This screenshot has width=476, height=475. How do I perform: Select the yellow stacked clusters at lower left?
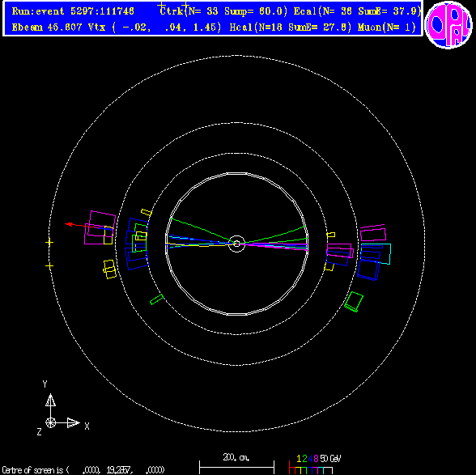click(x=109, y=269)
